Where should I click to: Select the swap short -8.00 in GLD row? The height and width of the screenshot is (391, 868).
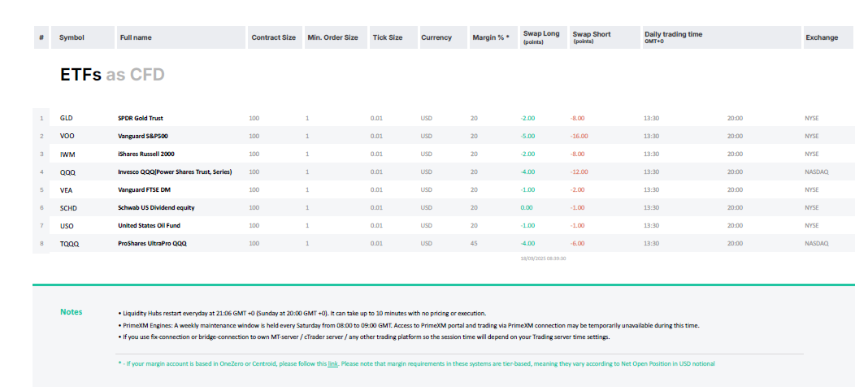click(577, 118)
